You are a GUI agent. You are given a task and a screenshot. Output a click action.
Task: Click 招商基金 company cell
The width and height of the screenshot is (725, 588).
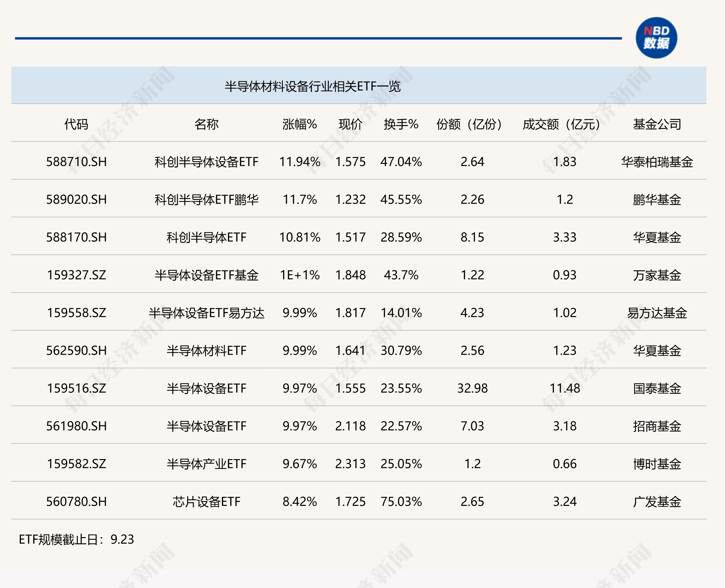[657, 426]
